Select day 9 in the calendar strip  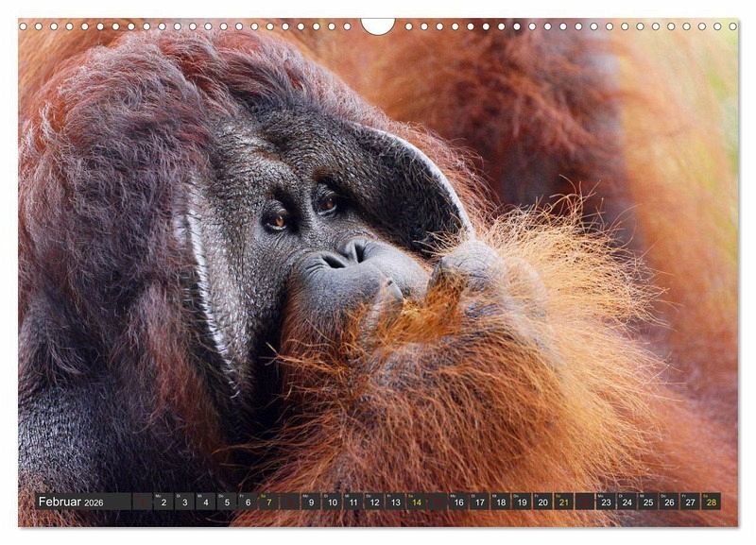point(311,502)
